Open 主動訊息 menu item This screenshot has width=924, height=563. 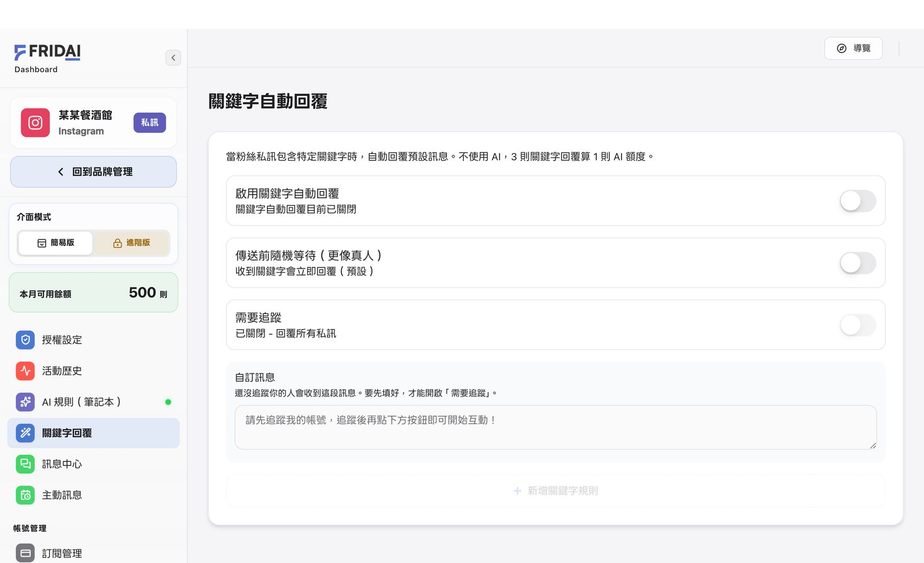click(x=94, y=495)
